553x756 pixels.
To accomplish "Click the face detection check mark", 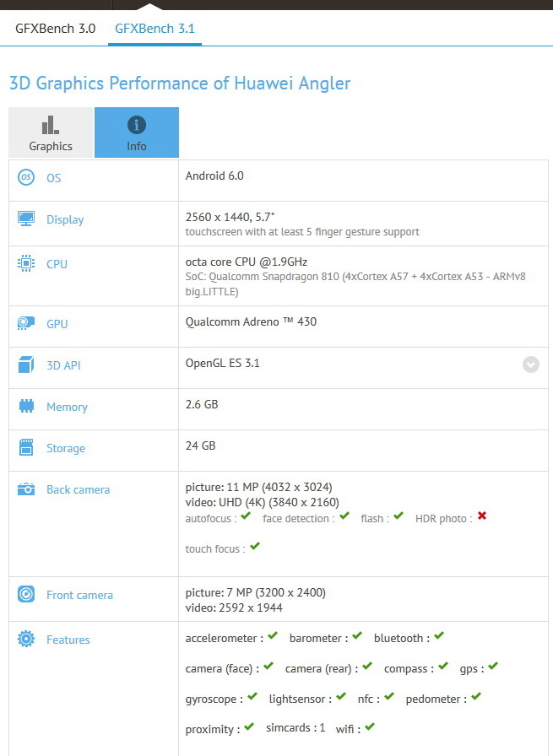I will coord(344,516).
